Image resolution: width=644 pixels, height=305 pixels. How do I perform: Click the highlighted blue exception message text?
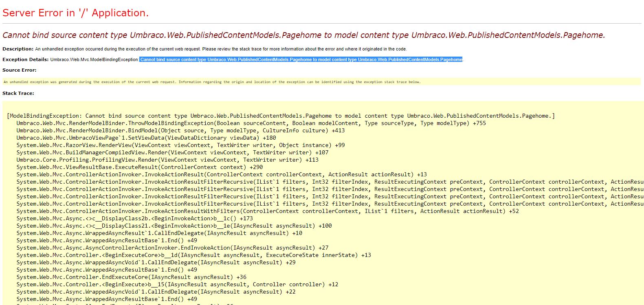click(x=301, y=59)
